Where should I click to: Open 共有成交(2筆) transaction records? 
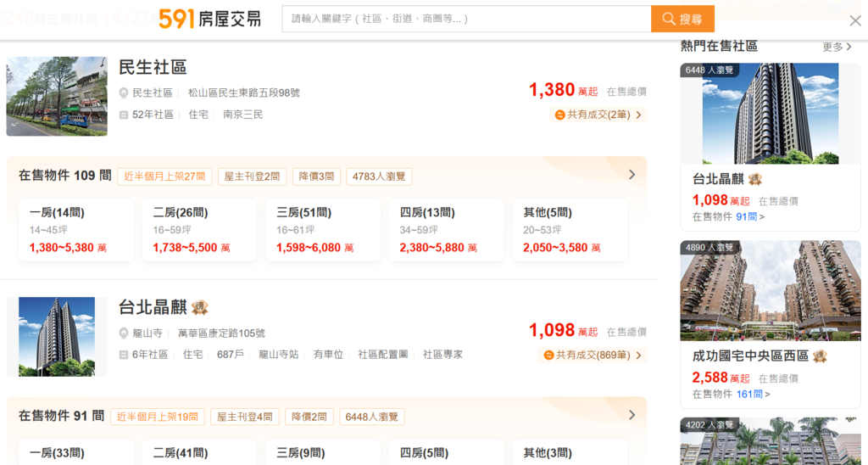pyautogui.click(x=598, y=115)
